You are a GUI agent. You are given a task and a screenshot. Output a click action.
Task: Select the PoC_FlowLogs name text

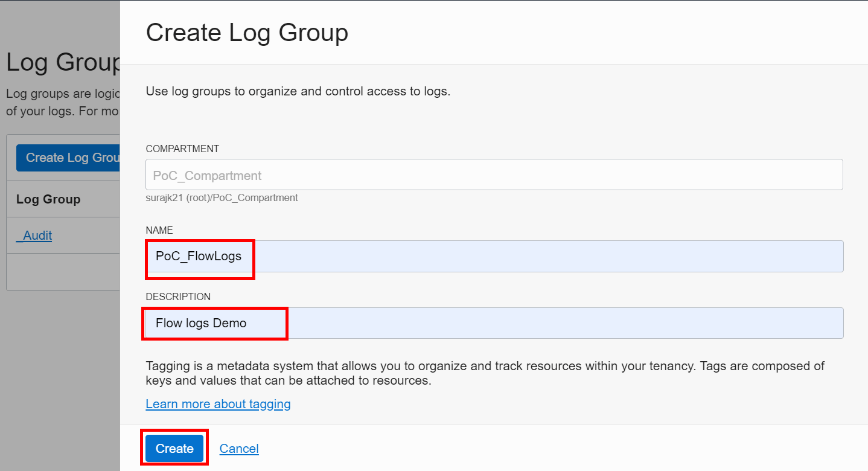199,255
